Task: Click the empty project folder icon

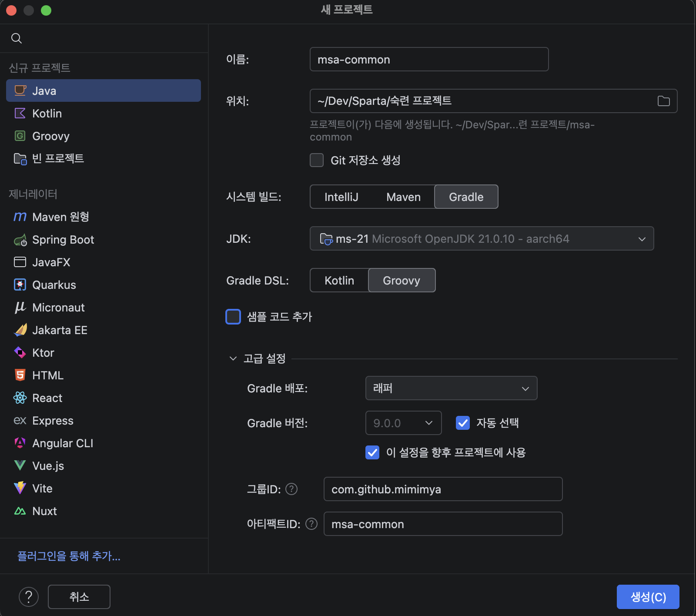Action: [20, 159]
